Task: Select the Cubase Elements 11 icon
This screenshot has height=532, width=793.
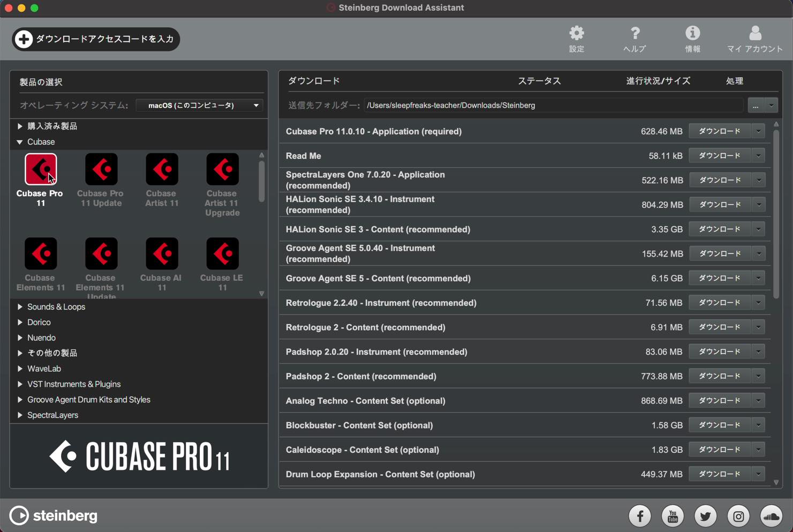Action: click(41, 254)
